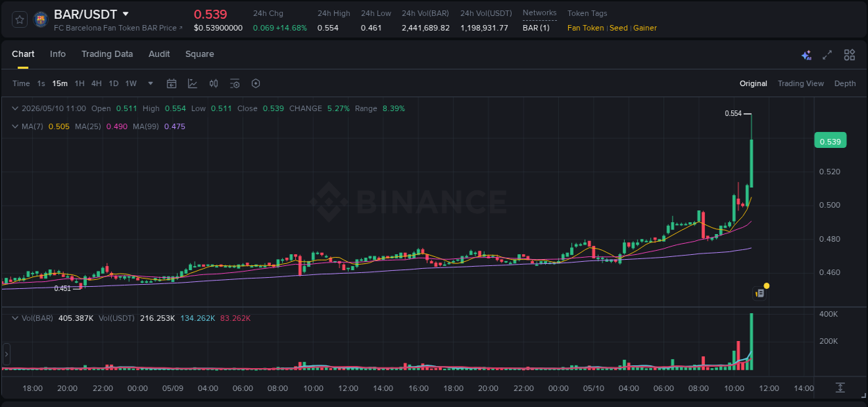868x407 pixels.
Task: Open the go-to-date calendar icon
Action: (x=172, y=83)
